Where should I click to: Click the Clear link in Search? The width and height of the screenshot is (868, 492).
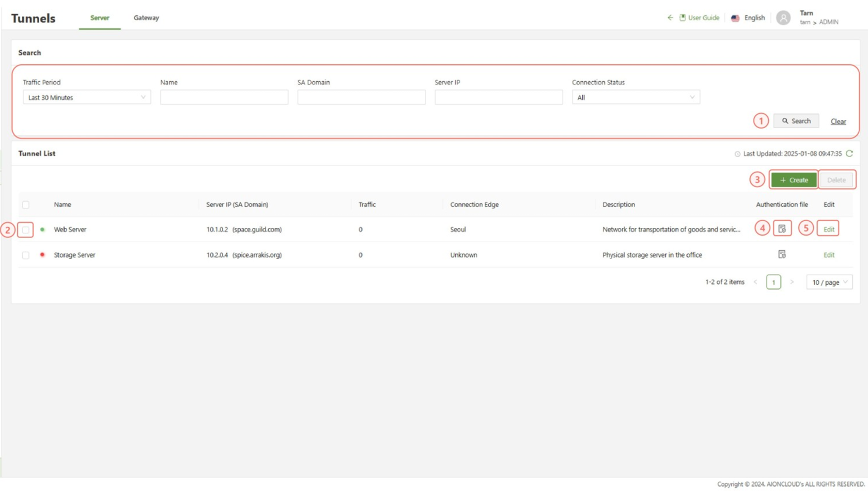coord(838,121)
